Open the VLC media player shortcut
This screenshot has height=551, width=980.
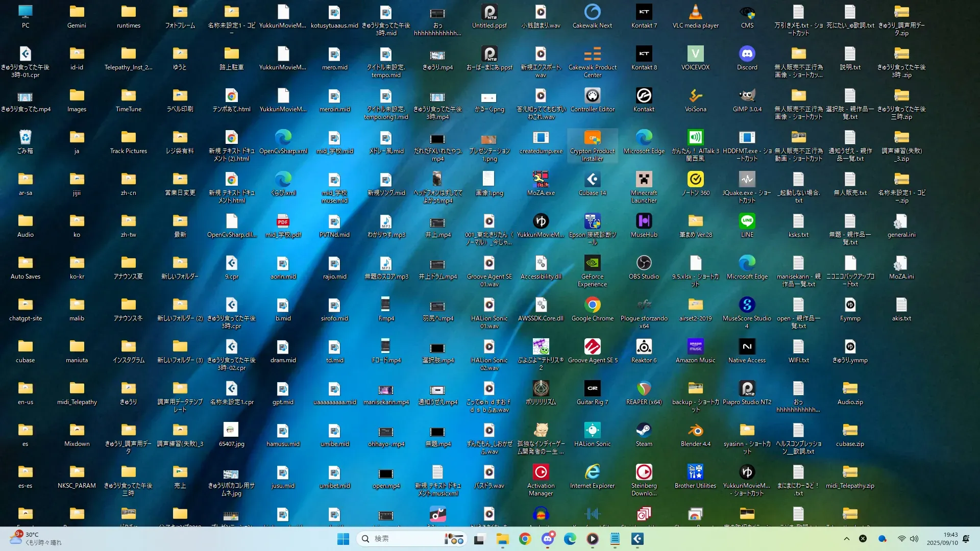[695, 12]
